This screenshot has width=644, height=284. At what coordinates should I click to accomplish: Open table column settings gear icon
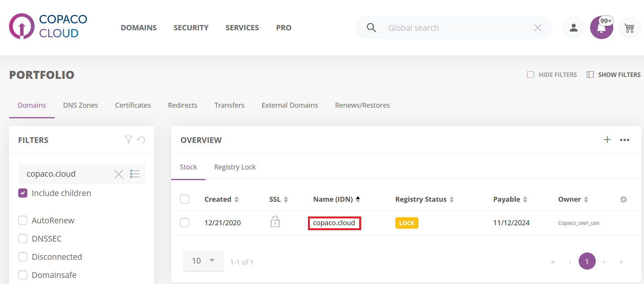coord(623,199)
